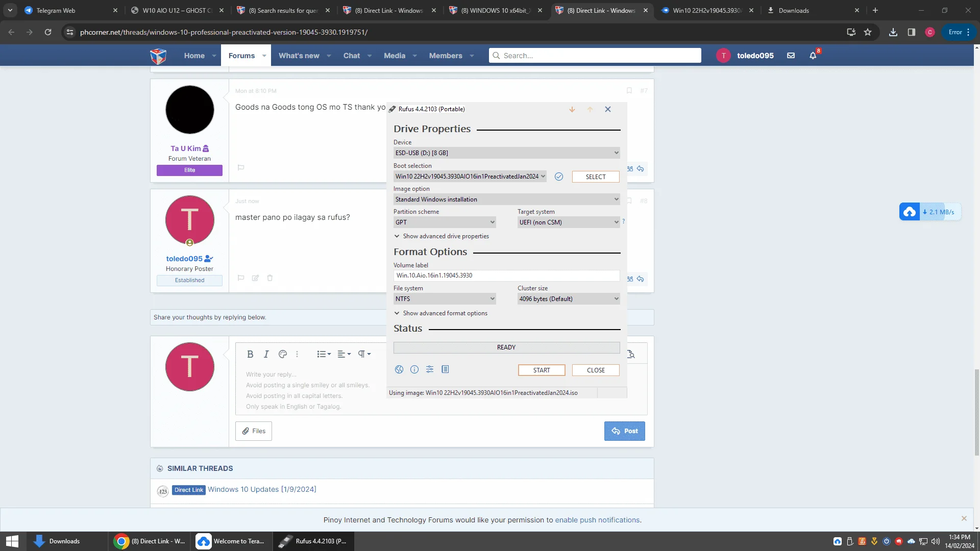
Task: Open the inbox envelope icon
Action: pyautogui.click(x=791, y=56)
